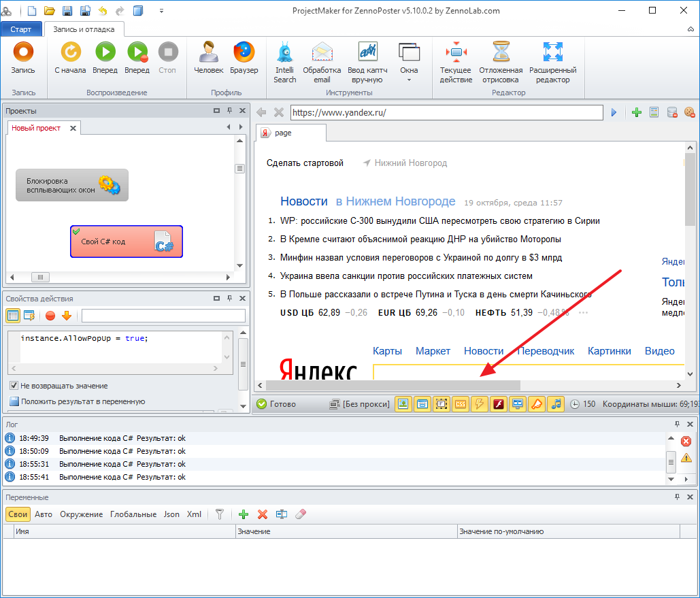700x598 pixels.
Task: Click Сделать стартовой link
Action: [x=305, y=163]
